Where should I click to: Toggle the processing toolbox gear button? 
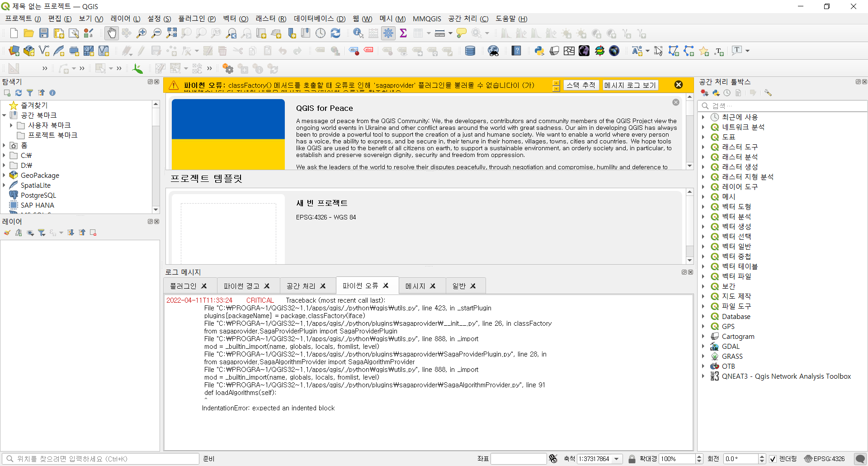388,33
